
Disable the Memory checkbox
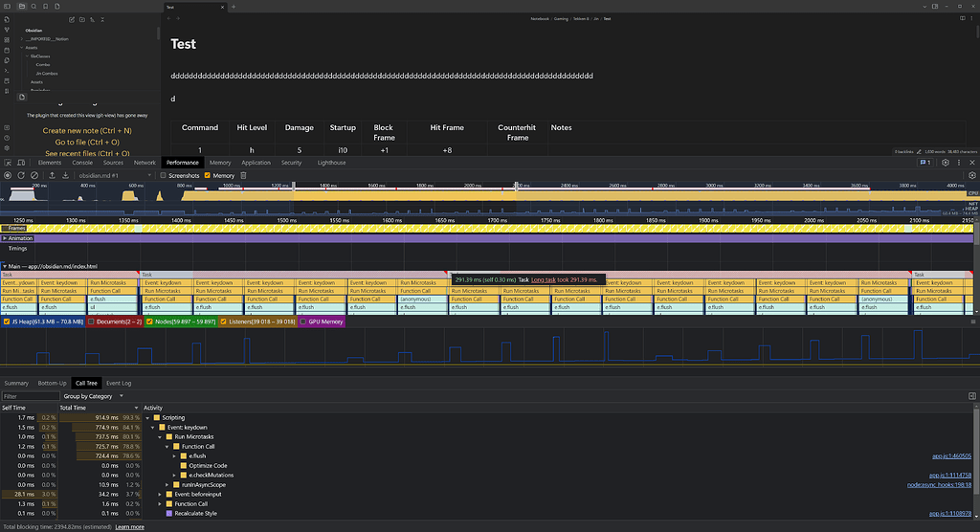tap(208, 176)
